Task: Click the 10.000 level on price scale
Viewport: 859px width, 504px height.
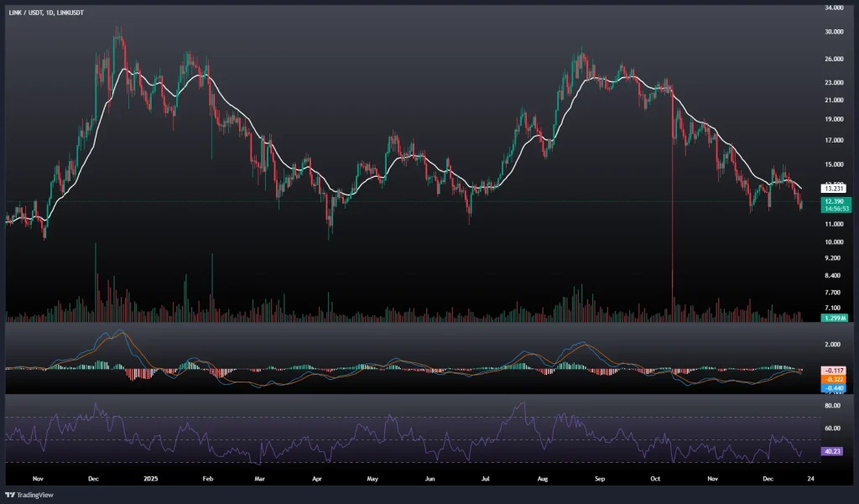Action: click(834, 242)
